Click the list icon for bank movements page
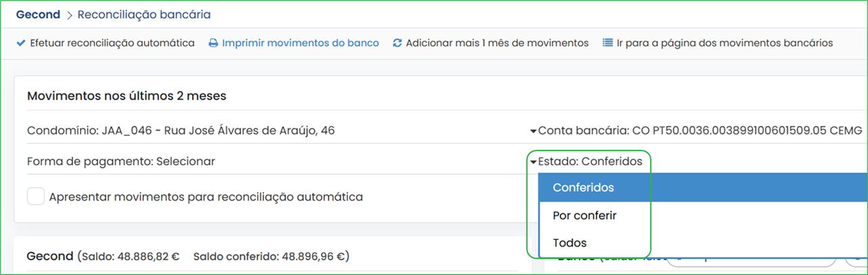This screenshot has width=868, height=275. click(607, 43)
